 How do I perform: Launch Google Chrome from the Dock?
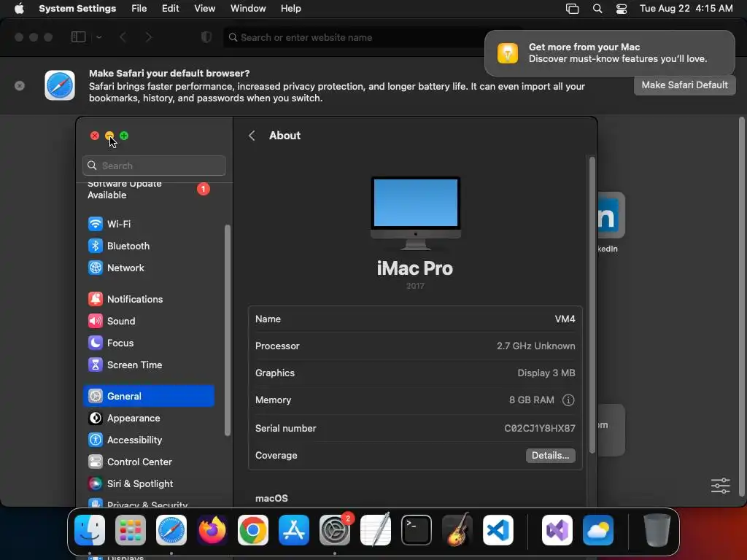[x=253, y=530]
